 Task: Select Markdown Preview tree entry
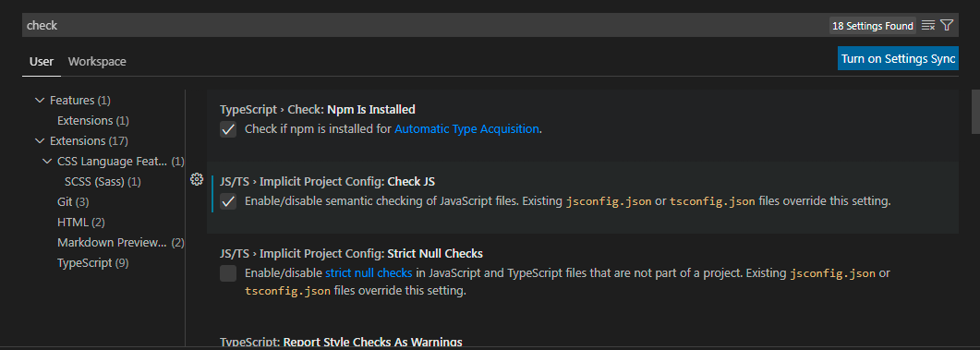click(121, 243)
